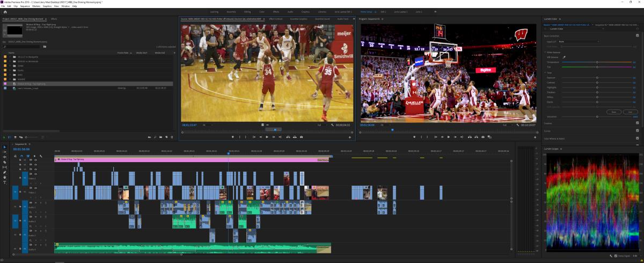Click the Reset button in Lumetri Color

pyautogui.click(x=613, y=112)
